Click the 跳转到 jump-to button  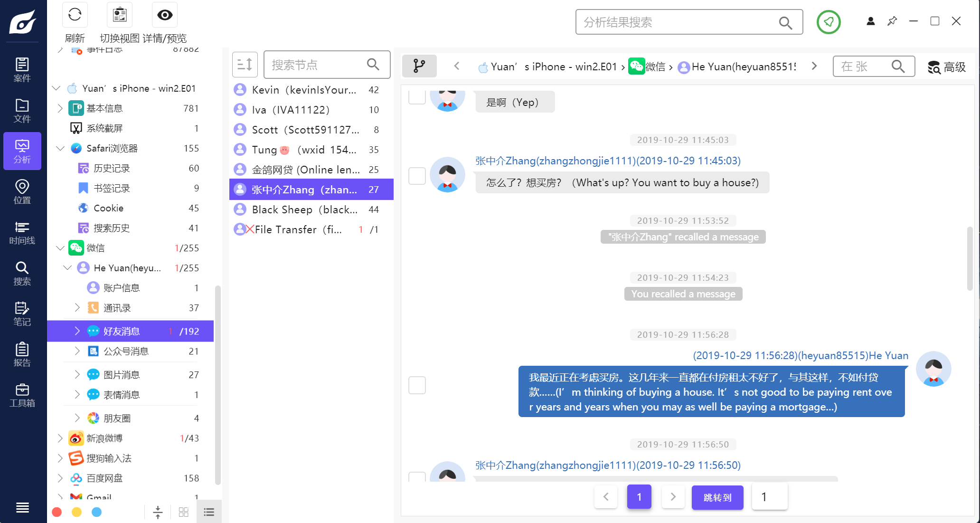pos(717,497)
